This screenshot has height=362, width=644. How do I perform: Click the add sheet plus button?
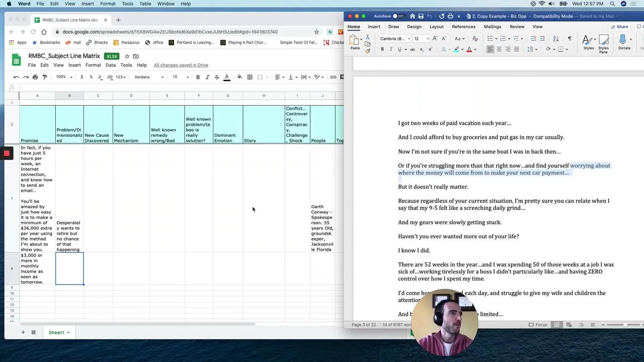pyautogui.click(x=23, y=332)
